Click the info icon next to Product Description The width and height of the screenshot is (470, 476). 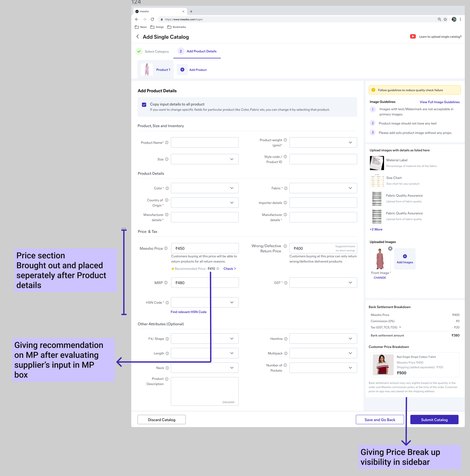167,379
